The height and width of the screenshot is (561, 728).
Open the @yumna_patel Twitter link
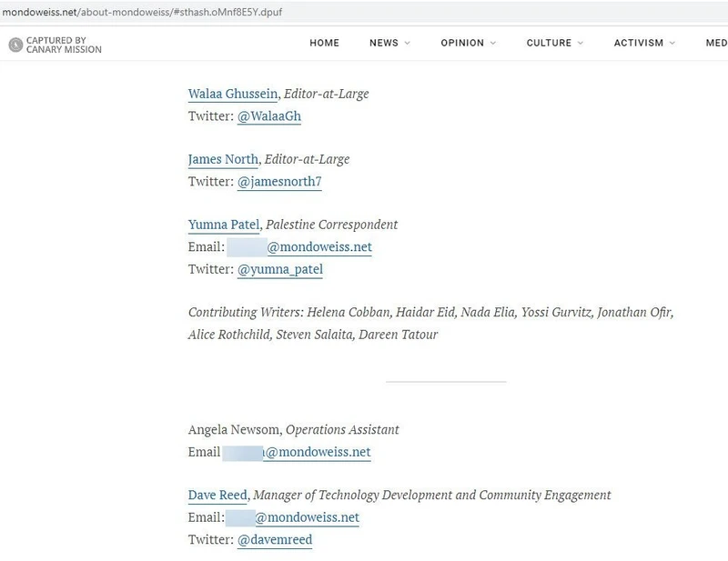pos(280,269)
